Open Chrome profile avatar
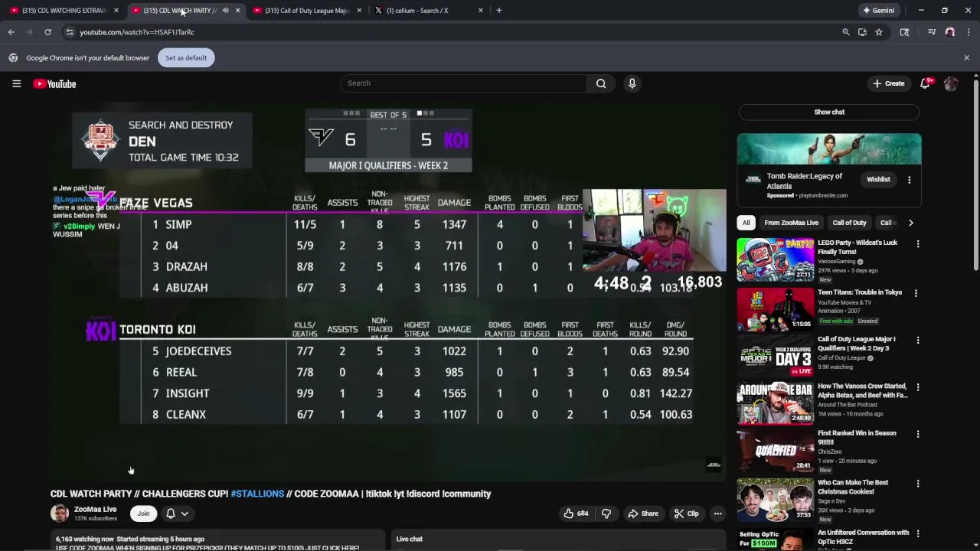 (x=950, y=32)
